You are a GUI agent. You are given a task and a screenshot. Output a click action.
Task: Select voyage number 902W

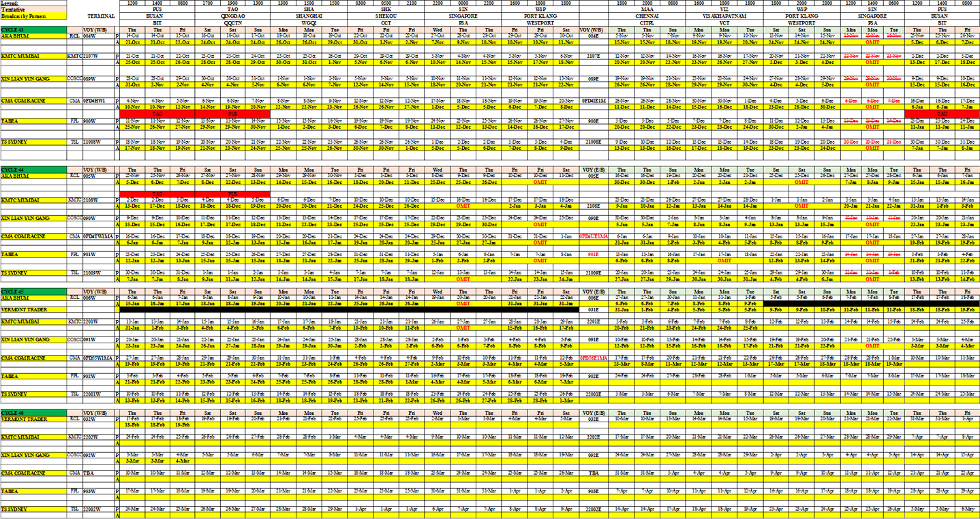(98, 376)
